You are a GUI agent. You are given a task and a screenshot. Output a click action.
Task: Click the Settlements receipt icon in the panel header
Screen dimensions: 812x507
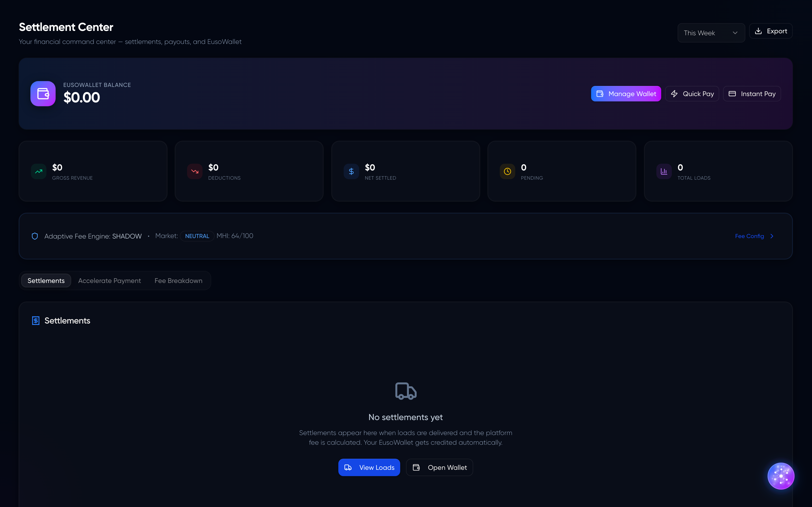point(36,321)
